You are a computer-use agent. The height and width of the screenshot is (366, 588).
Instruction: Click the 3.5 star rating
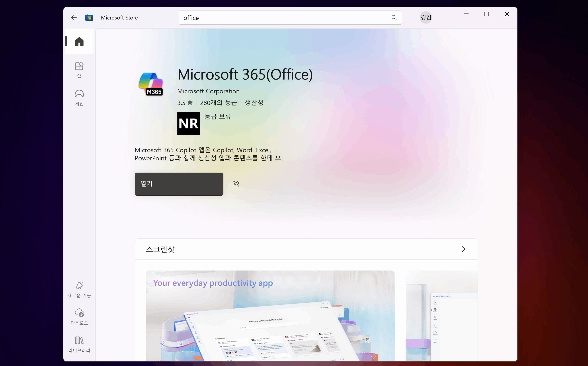pos(185,103)
